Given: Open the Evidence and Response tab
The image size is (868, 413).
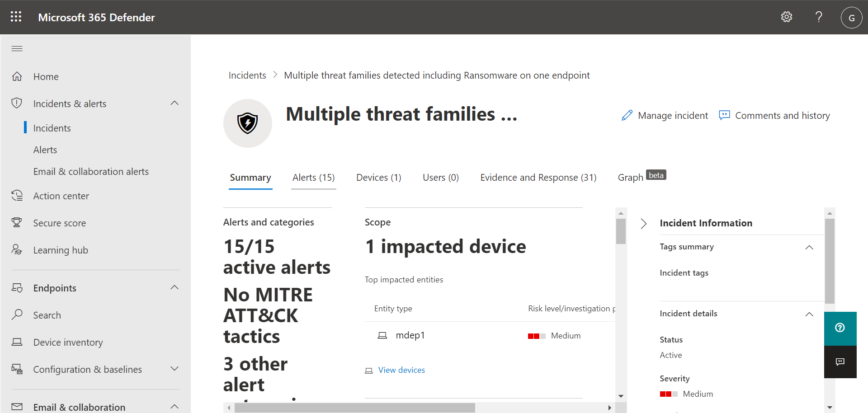Looking at the screenshot, I should pyautogui.click(x=538, y=178).
